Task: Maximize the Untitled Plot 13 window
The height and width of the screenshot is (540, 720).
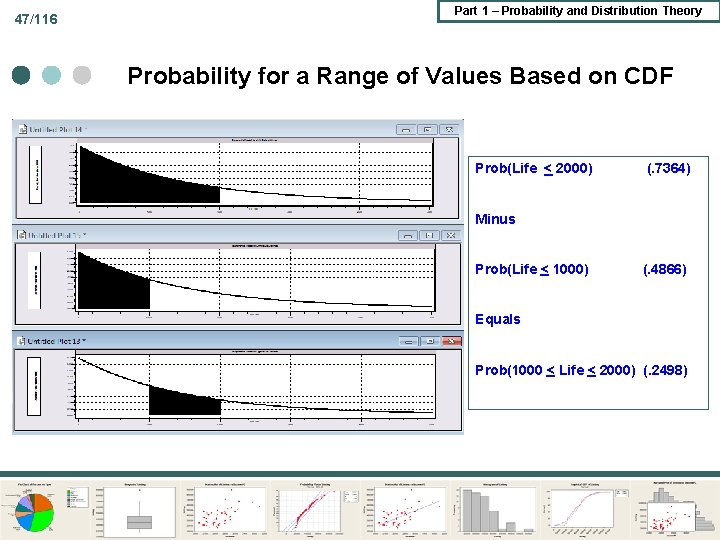Action: tap(430, 341)
